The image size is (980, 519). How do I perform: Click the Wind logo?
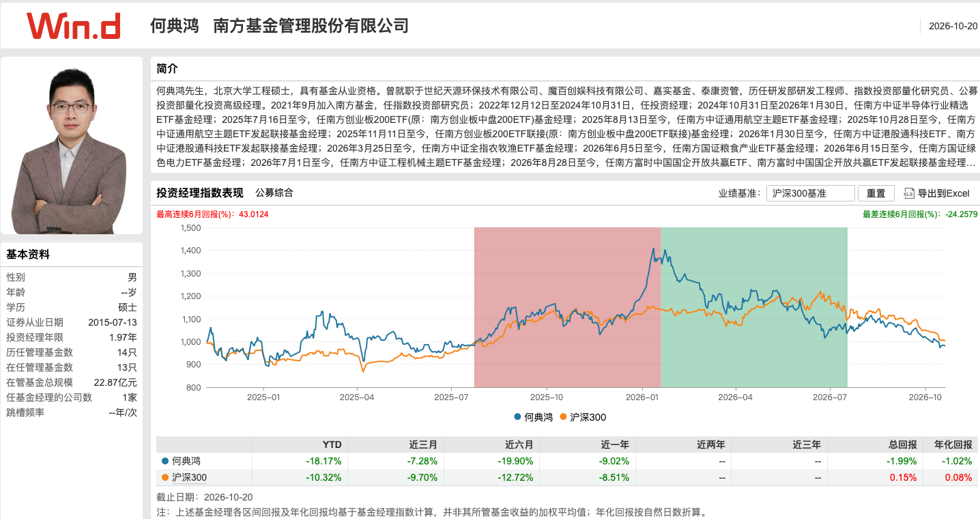pyautogui.click(x=74, y=26)
